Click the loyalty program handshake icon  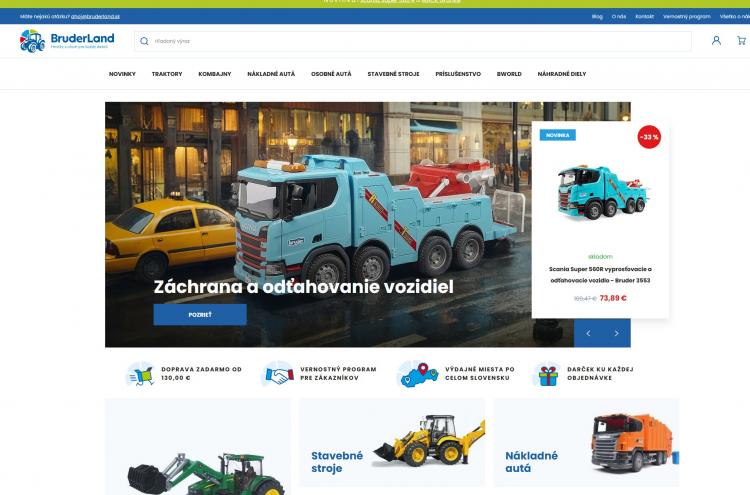(x=279, y=374)
